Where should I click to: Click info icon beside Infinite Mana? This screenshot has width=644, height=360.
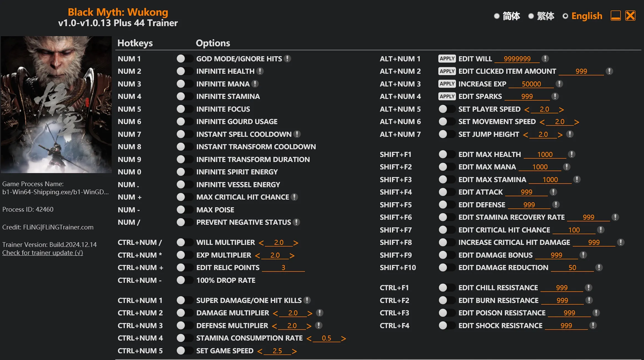255,84
